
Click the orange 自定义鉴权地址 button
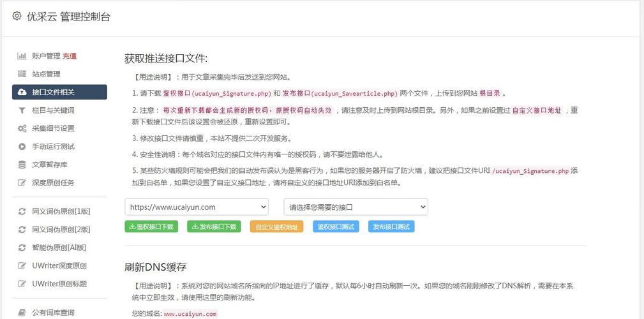coord(276,226)
